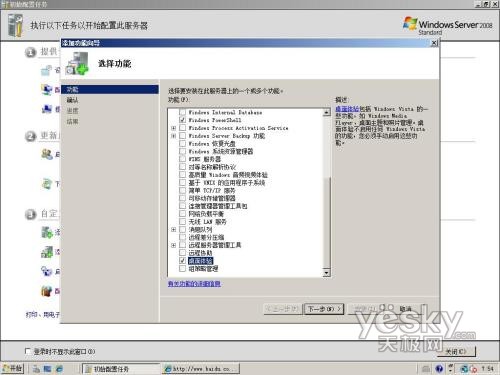Check the 远程协助 checkbox
This screenshot has height=375, width=500.
pyautogui.click(x=182, y=253)
